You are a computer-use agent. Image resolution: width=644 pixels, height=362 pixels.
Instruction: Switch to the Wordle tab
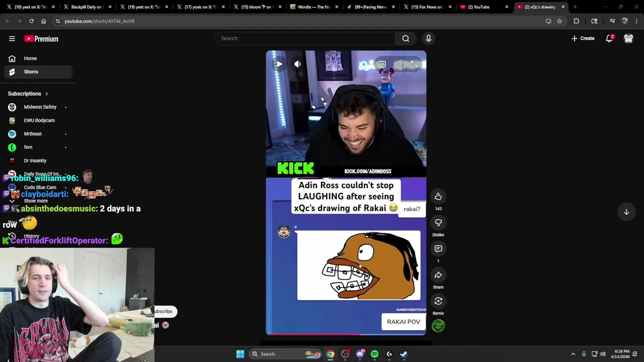tap(312, 7)
